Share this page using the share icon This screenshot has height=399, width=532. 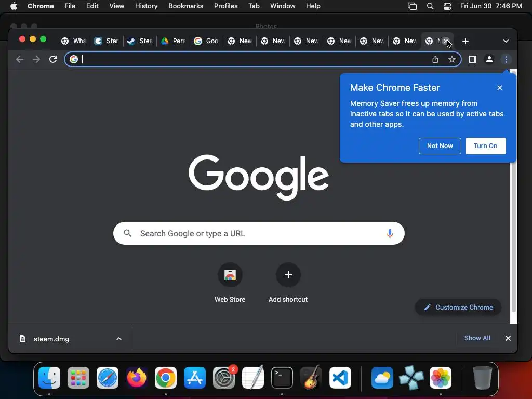pos(435,60)
